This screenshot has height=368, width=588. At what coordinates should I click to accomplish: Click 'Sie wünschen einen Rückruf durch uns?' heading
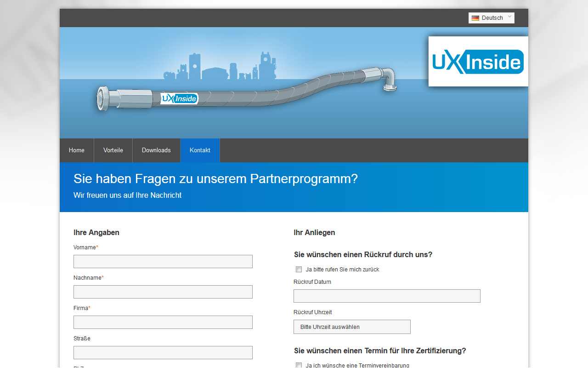click(x=363, y=255)
